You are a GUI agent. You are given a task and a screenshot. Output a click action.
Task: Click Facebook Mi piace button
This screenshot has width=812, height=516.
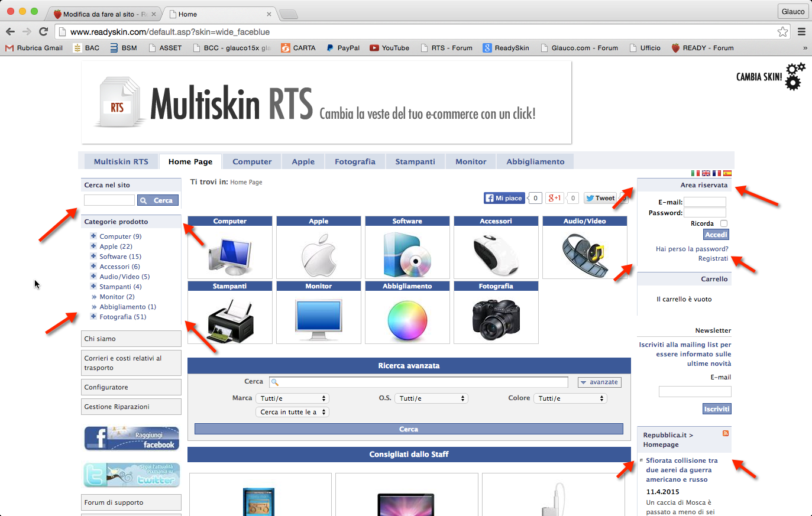[504, 198]
